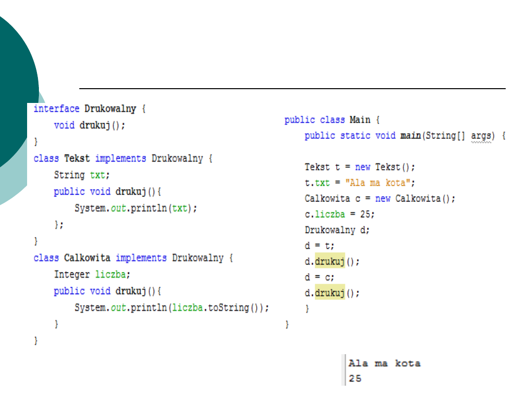
Task: Click the class name 'Tekst' in its declaration
Action: (x=77, y=159)
